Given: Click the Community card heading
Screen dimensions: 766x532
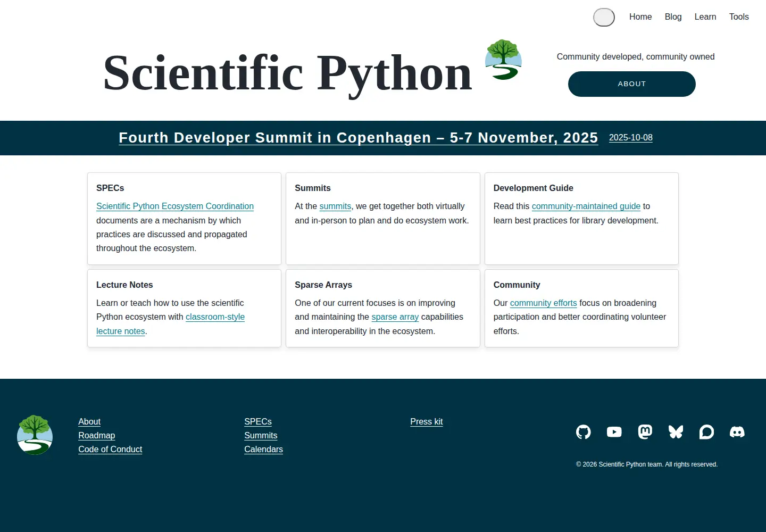Looking at the screenshot, I should 517,285.
